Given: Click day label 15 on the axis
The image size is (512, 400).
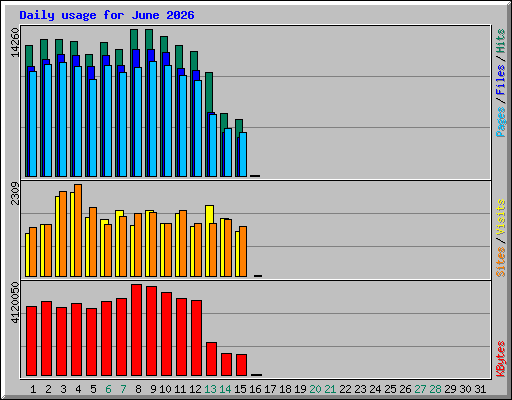Looking at the screenshot, I should 240,389.
